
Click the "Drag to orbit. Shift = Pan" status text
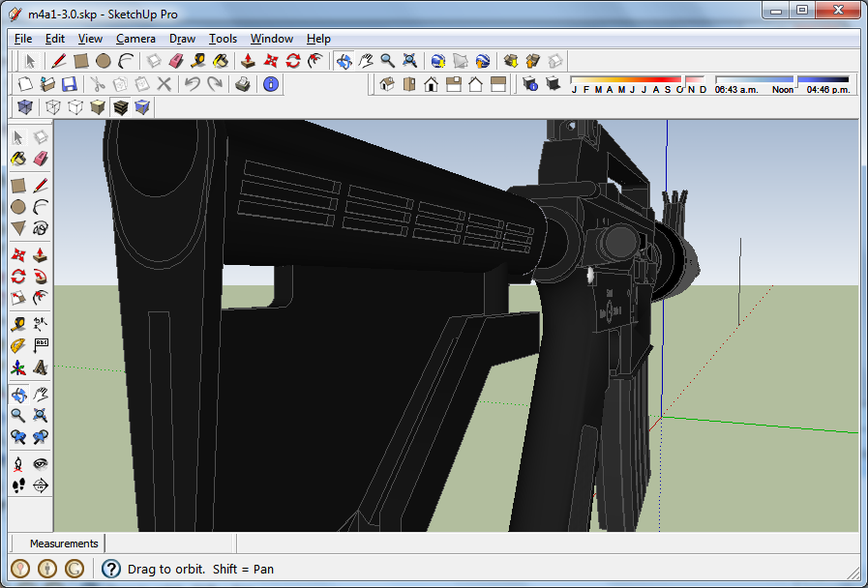click(x=200, y=570)
